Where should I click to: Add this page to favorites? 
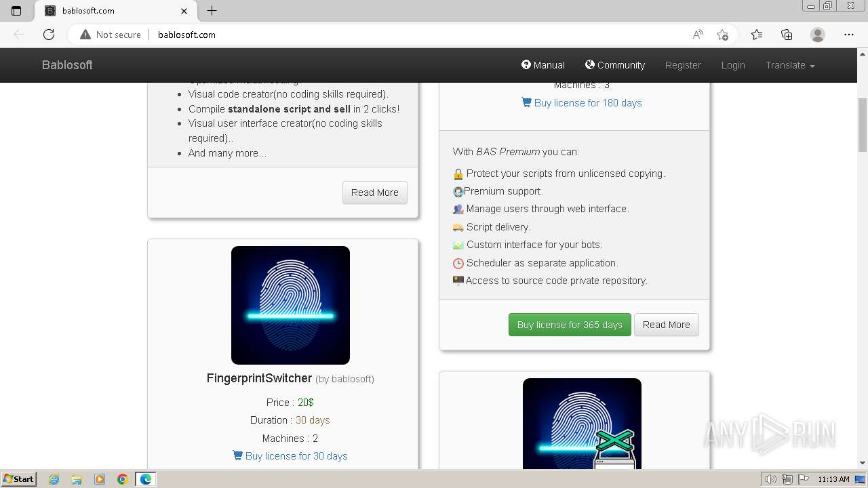pos(723,35)
